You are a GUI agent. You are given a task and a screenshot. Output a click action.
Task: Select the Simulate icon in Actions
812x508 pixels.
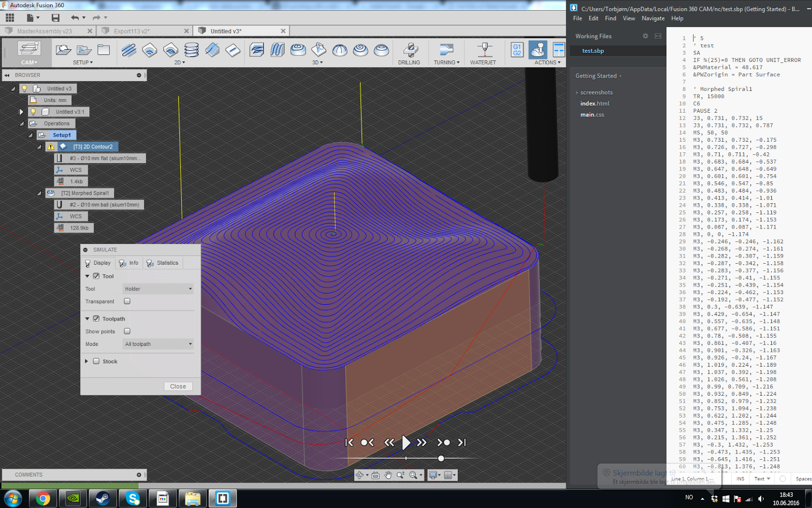coord(537,50)
